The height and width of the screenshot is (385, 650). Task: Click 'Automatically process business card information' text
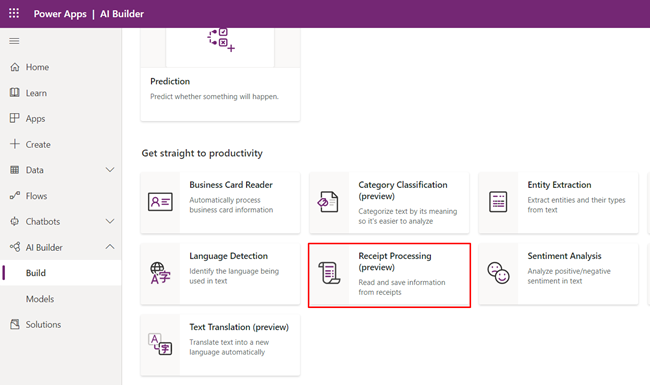click(x=231, y=205)
